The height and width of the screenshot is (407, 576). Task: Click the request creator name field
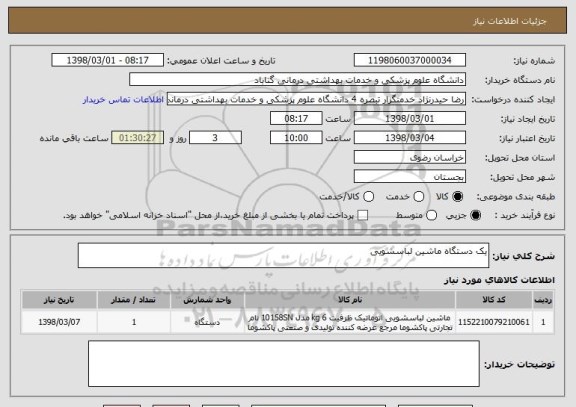(x=316, y=99)
